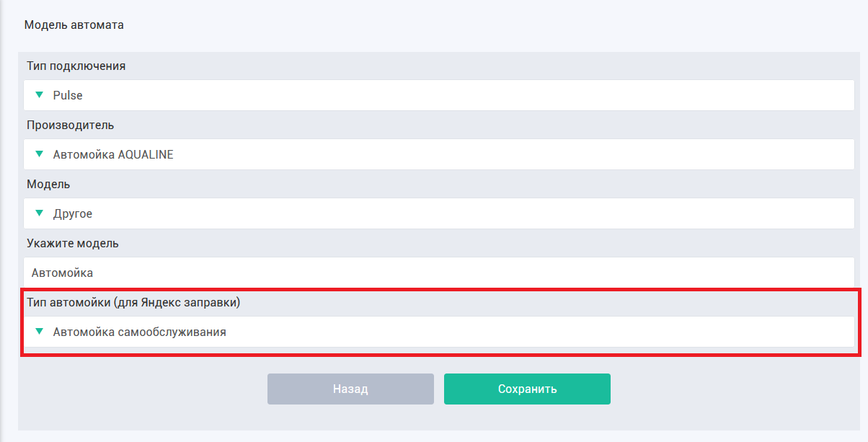The image size is (868, 442).
Task: Select the Автомойка AQUALINE value text
Action: coord(113,154)
